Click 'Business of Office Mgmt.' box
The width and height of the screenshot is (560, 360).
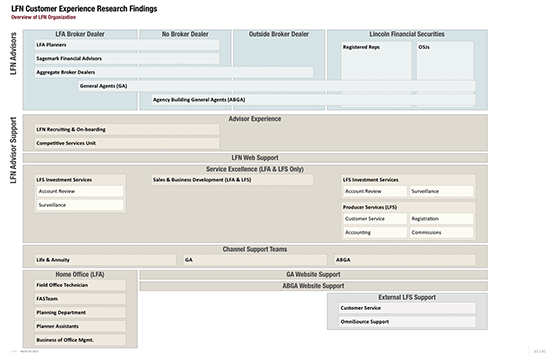coord(80,340)
